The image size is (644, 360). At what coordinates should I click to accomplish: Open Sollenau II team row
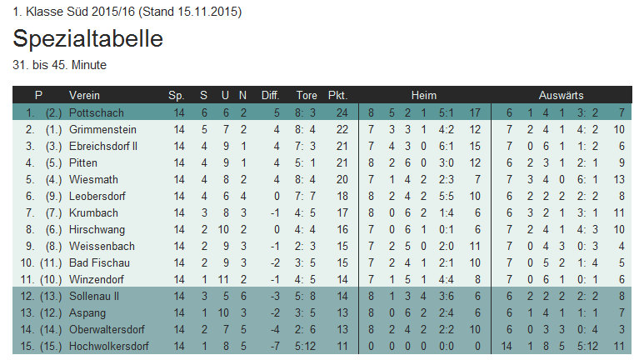click(x=94, y=296)
